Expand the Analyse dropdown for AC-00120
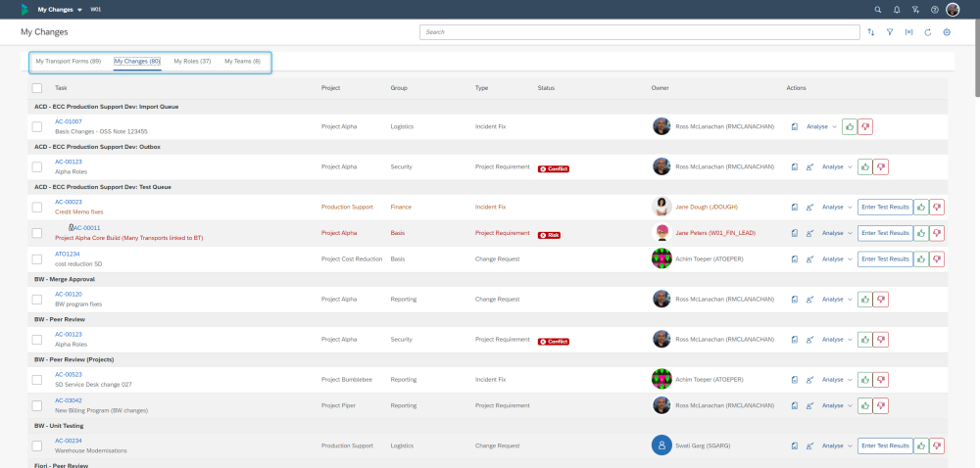The image size is (980, 468). [x=837, y=299]
